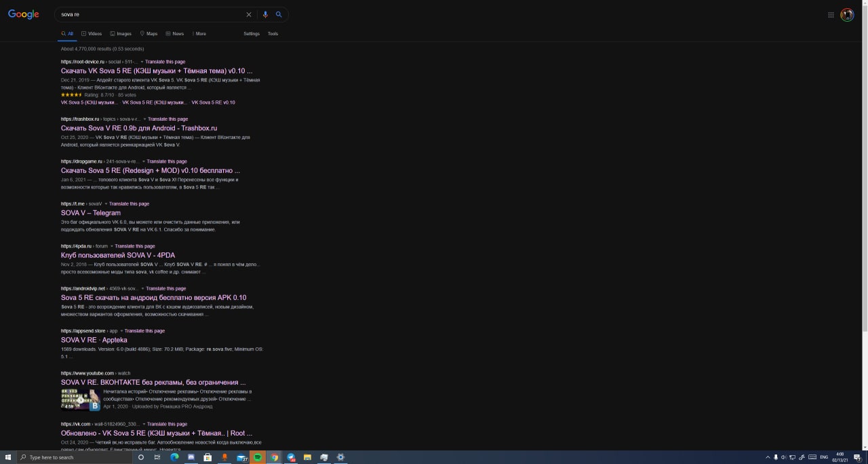Open 'Скачать Sova V RE 0.9b' Trashbox result
This screenshot has width=868, height=464.
(x=139, y=128)
